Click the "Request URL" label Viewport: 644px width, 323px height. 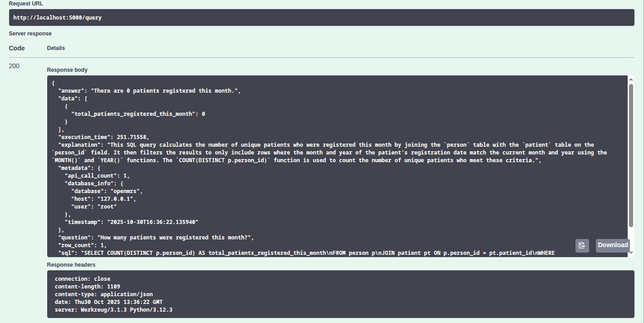(x=26, y=4)
